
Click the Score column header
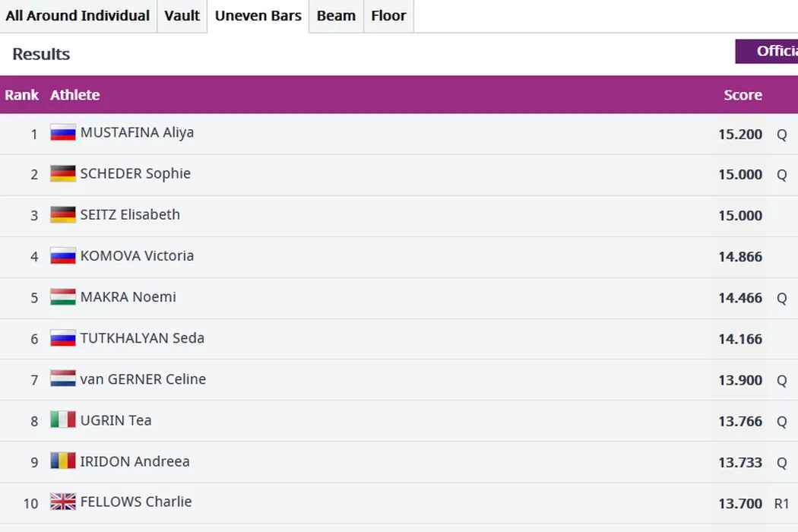point(743,95)
